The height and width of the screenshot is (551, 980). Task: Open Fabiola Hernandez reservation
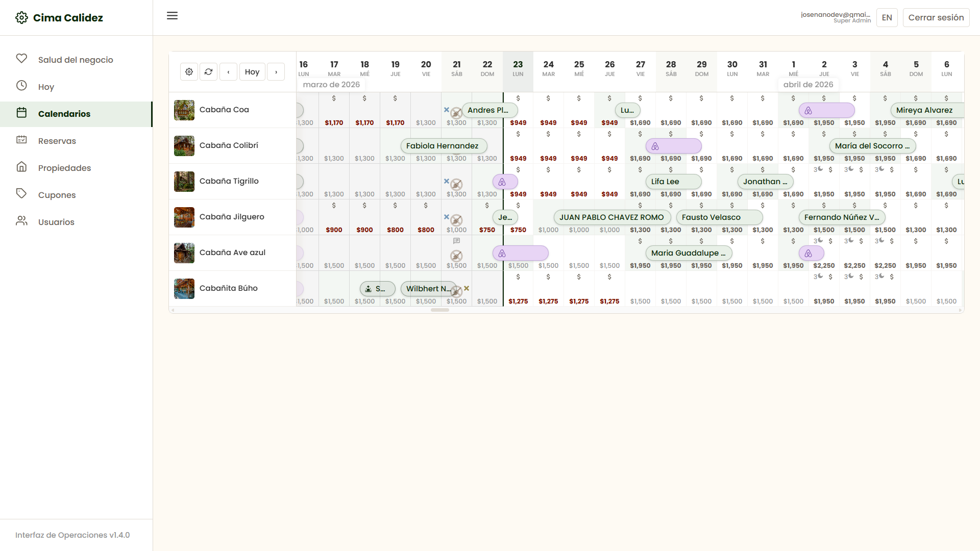(444, 146)
